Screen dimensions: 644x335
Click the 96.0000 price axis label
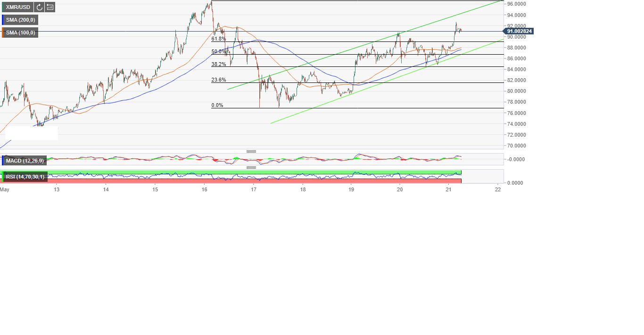(517, 4)
